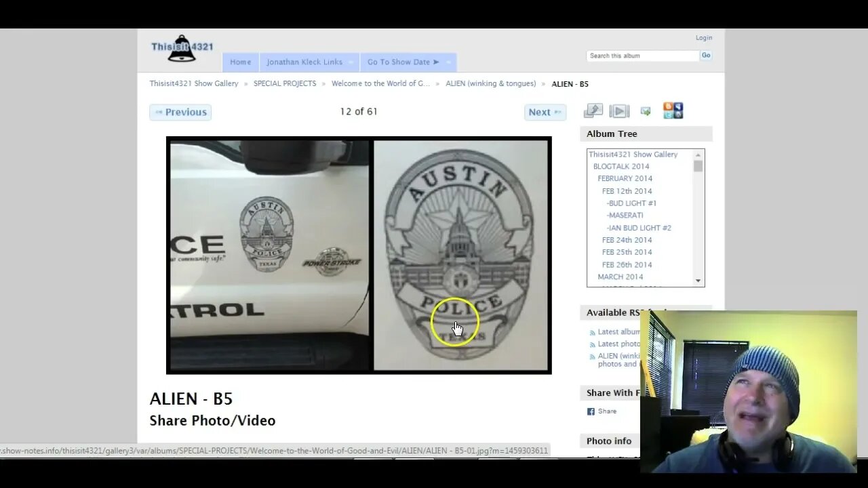Expand Go To Show Date menu
Image resolution: width=868 pixels, height=488 pixels.
(x=408, y=62)
